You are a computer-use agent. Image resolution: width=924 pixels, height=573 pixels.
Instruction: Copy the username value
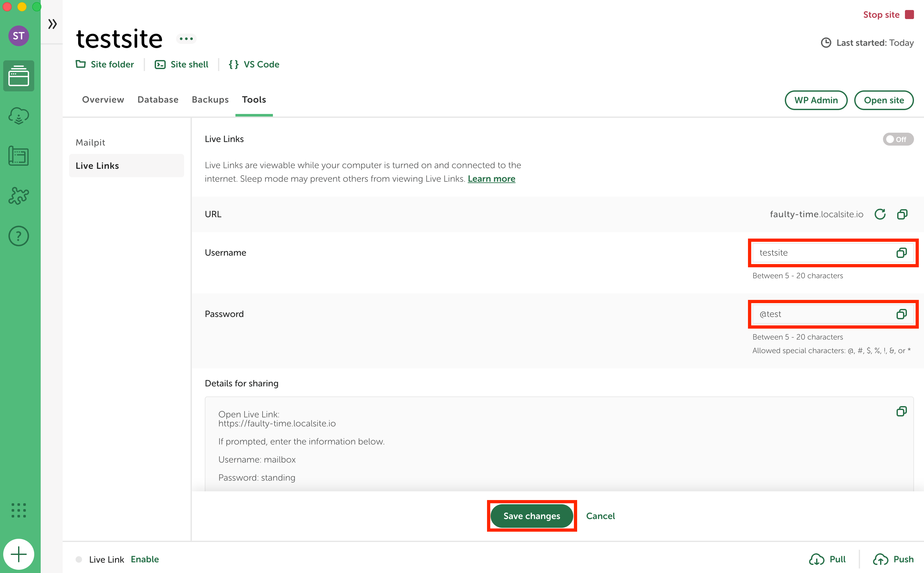coord(901,253)
